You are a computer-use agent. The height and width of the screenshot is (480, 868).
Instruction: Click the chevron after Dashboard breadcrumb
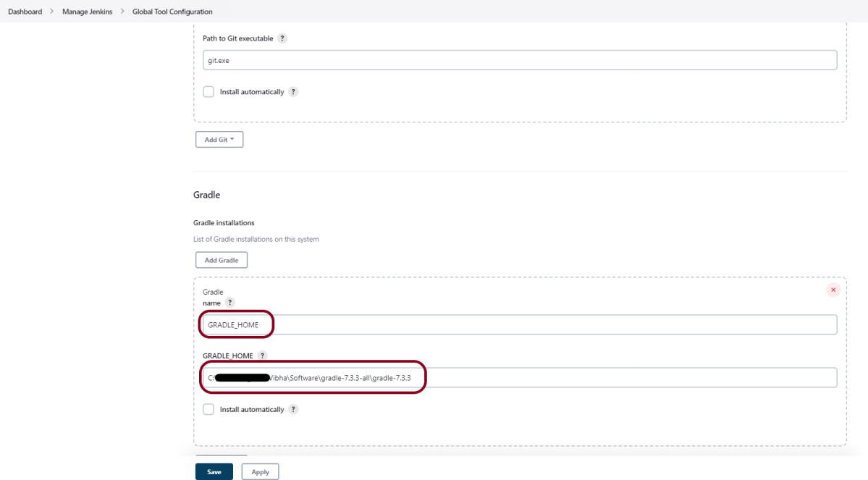coord(52,12)
